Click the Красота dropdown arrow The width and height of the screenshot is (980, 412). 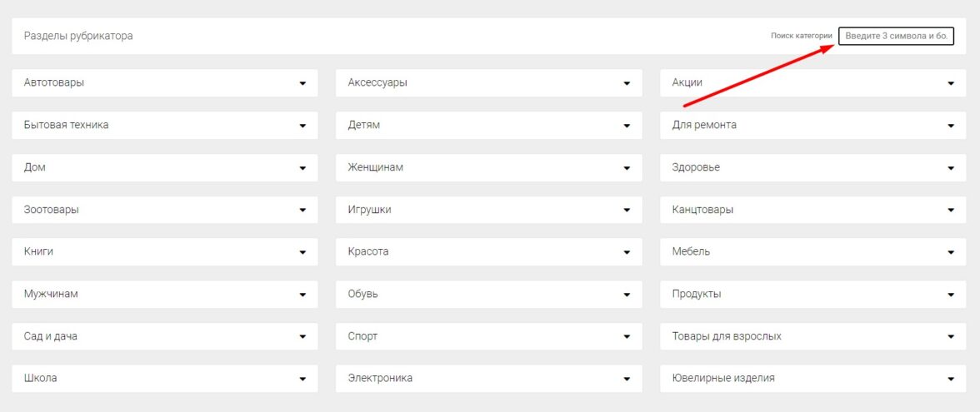pos(627,252)
